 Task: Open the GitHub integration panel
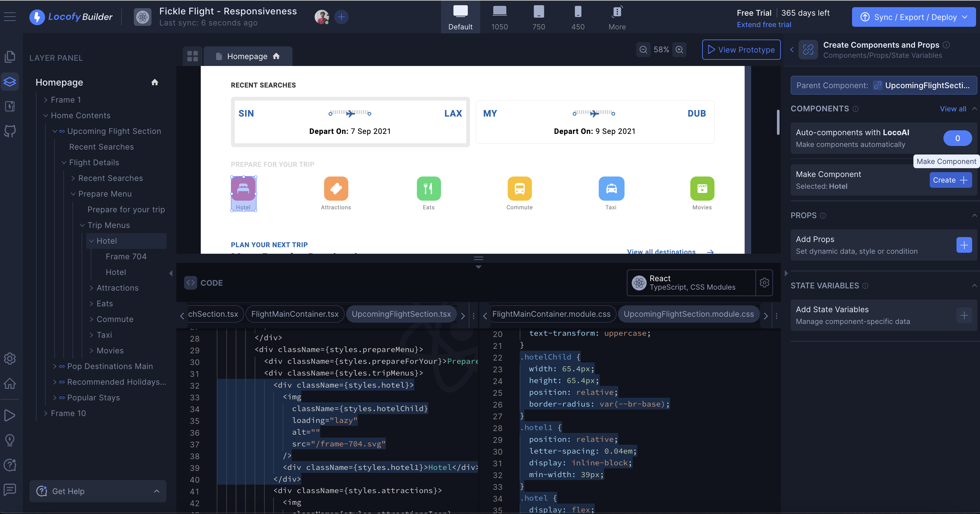pos(10,131)
